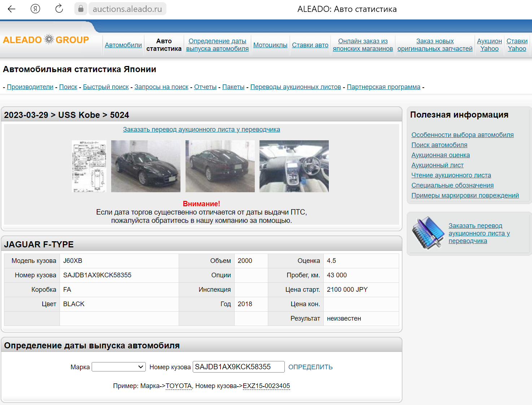Click the Yandex icon in the toolbar
Viewport: 532px width, 405px height.
pos(35,9)
